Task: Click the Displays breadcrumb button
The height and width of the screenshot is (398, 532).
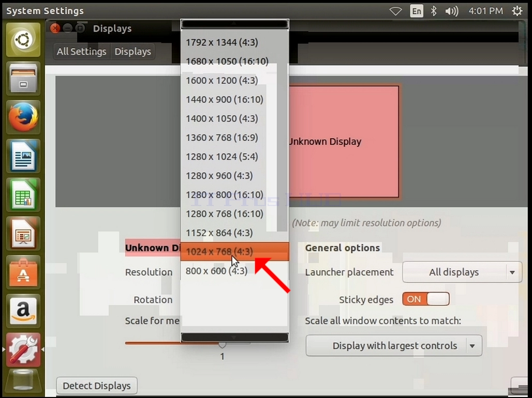Action: pyautogui.click(x=132, y=52)
